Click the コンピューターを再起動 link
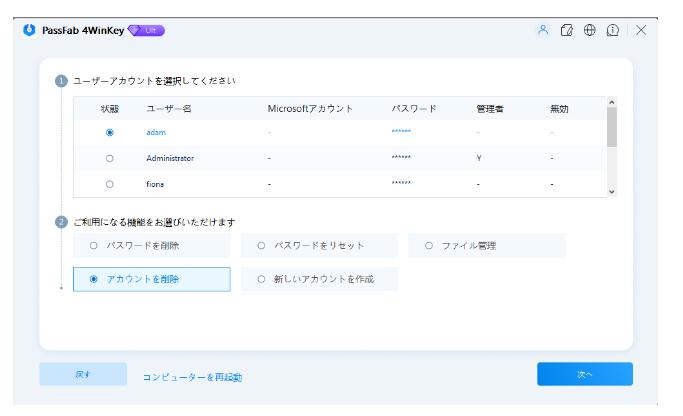 (x=192, y=377)
